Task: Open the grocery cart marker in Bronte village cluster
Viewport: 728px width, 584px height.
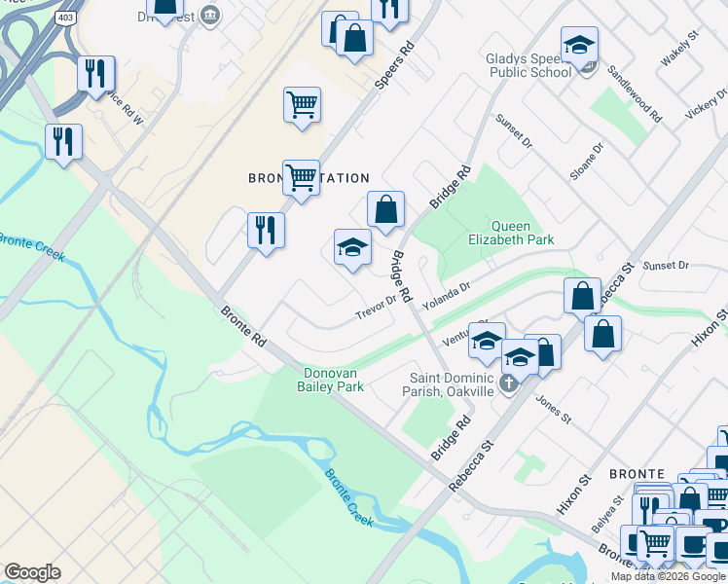Action: (655, 546)
